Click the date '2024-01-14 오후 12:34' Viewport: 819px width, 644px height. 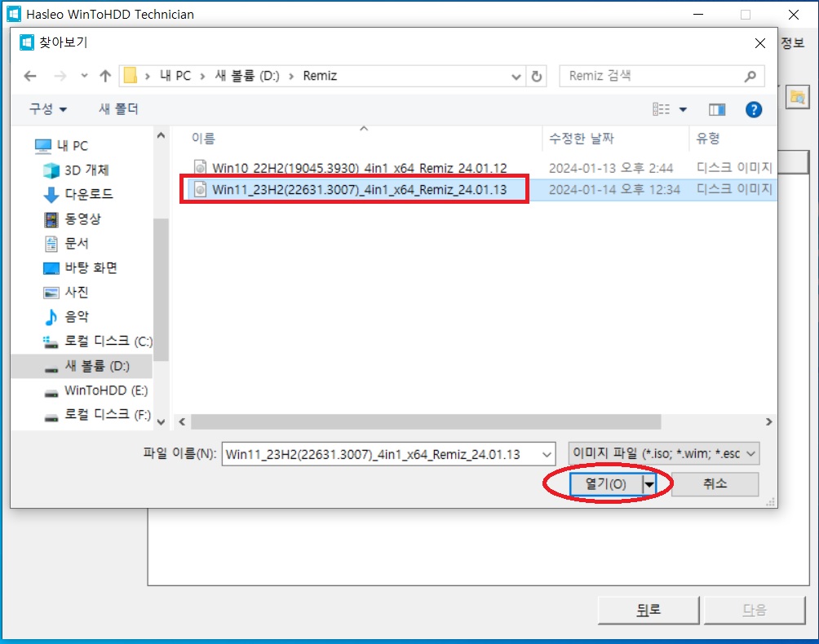614,189
